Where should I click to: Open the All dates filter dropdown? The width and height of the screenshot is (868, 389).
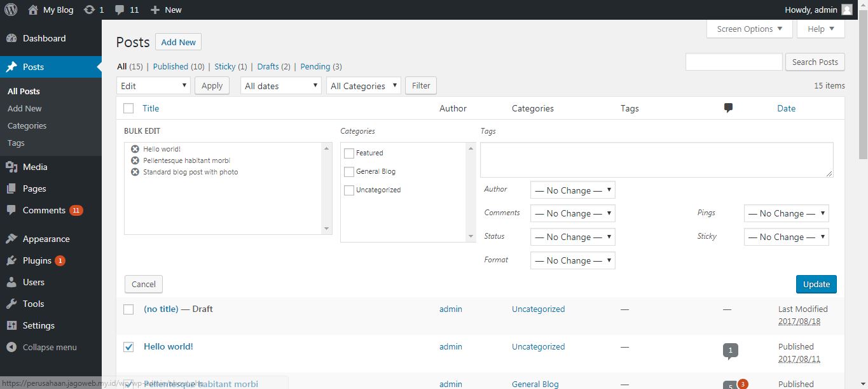pyautogui.click(x=280, y=85)
